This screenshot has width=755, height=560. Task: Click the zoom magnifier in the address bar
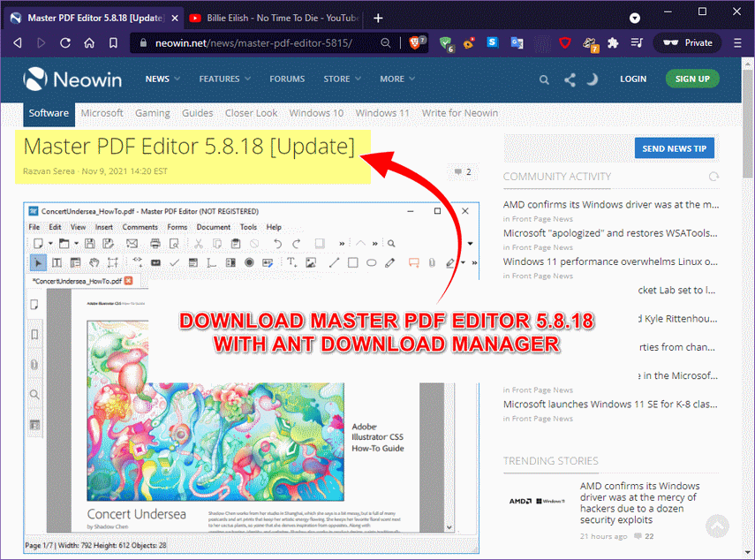[385, 43]
